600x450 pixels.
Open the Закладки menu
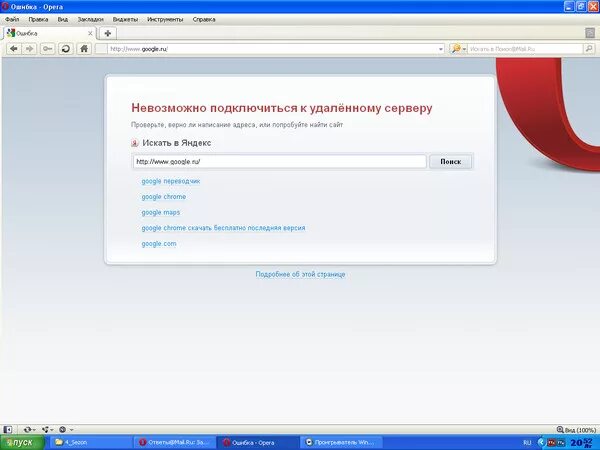[x=91, y=19]
